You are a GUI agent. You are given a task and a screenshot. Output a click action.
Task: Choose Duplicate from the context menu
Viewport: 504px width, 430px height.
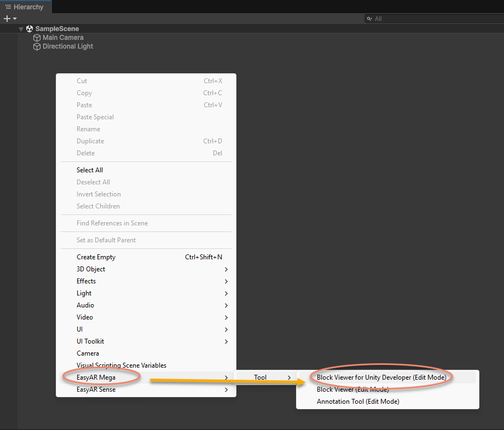[x=92, y=141]
